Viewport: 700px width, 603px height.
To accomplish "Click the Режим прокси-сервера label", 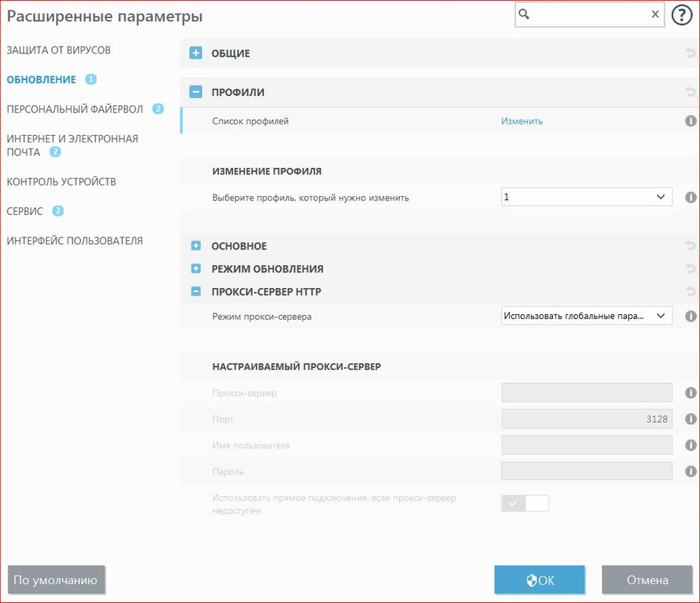I will 262,317.
